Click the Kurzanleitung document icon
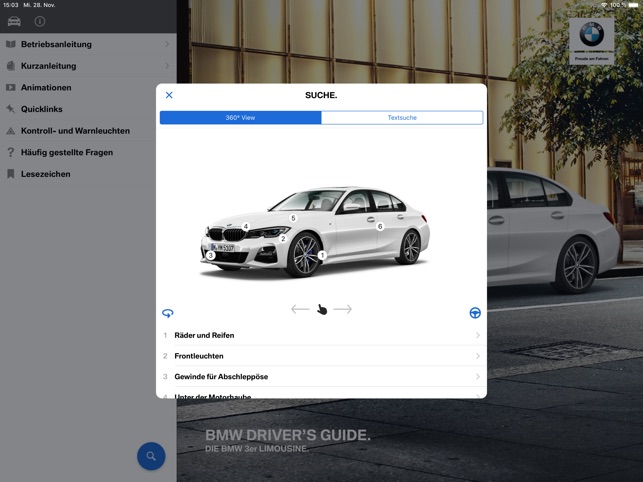This screenshot has height=482, width=643. click(11, 66)
